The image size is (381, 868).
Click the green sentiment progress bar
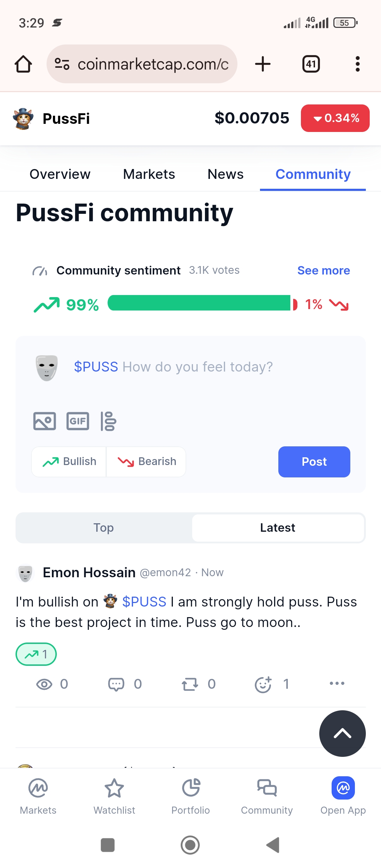tap(199, 303)
